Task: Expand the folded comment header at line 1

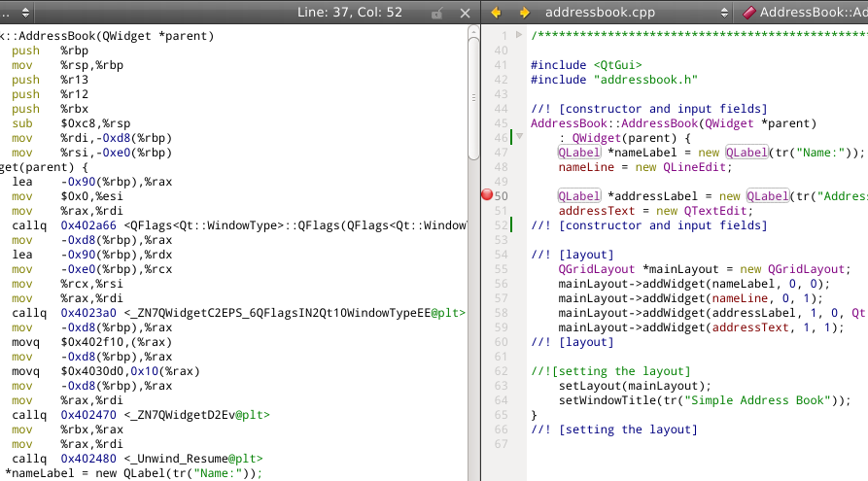Action: [519, 34]
